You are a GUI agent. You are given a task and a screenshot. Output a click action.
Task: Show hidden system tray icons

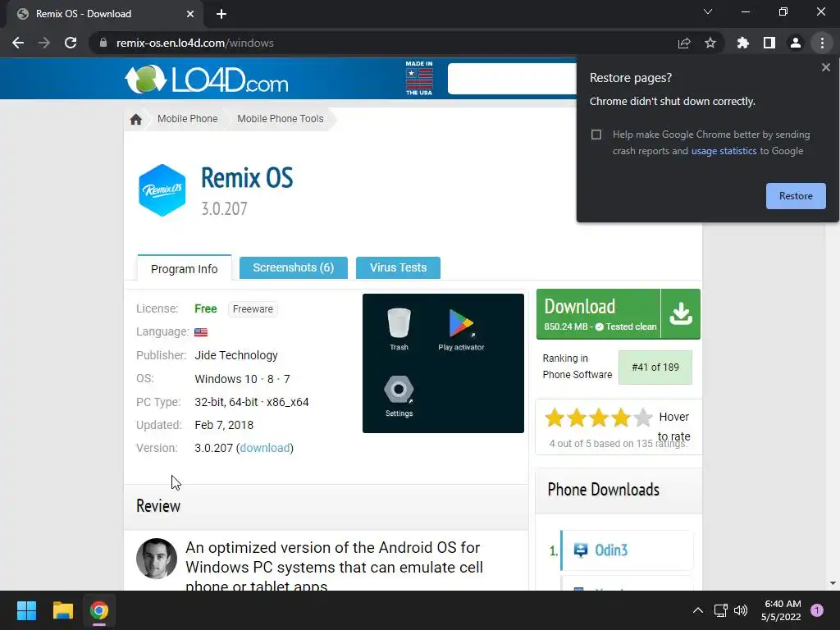pyautogui.click(x=698, y=610)
